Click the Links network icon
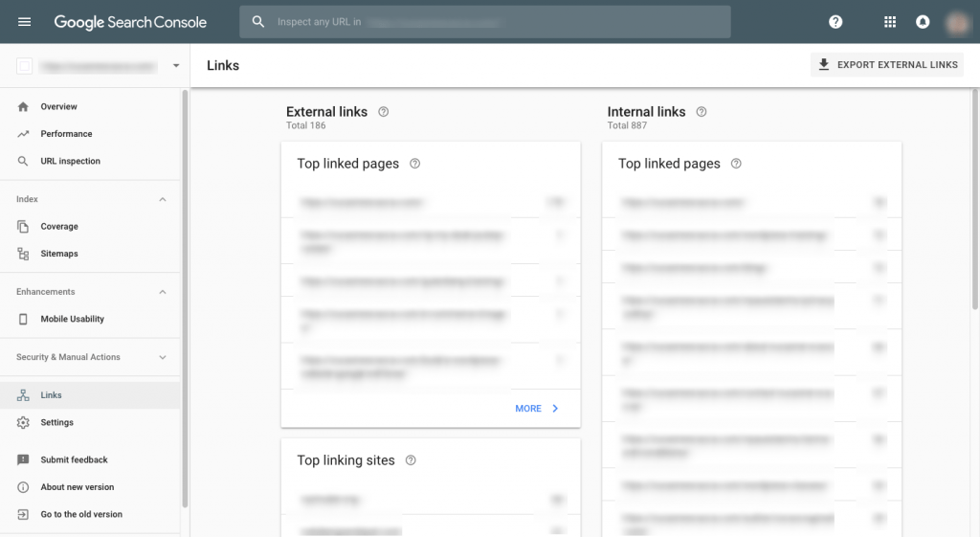This screenshot has width=980, height=537. point(23,395)
